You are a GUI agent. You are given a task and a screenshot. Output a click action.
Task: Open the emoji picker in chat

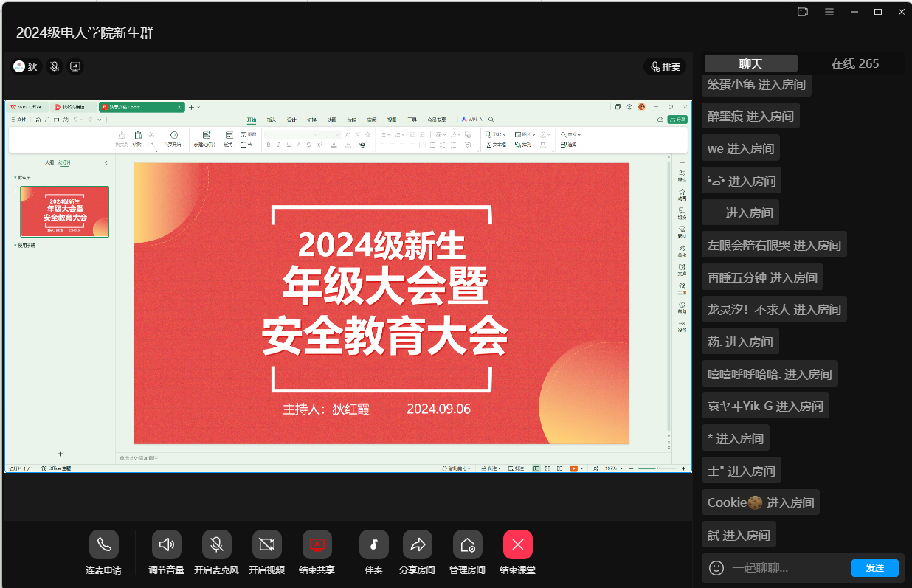[x=716, y=567]
